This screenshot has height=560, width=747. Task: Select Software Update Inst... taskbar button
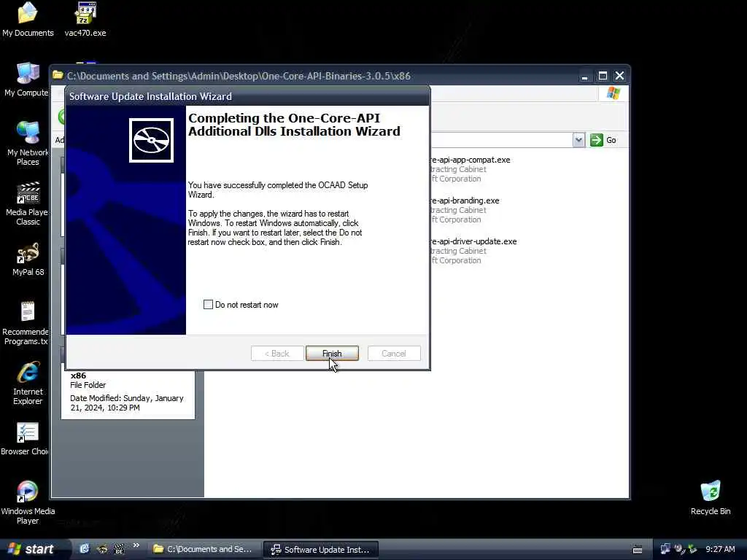[321, 549]
